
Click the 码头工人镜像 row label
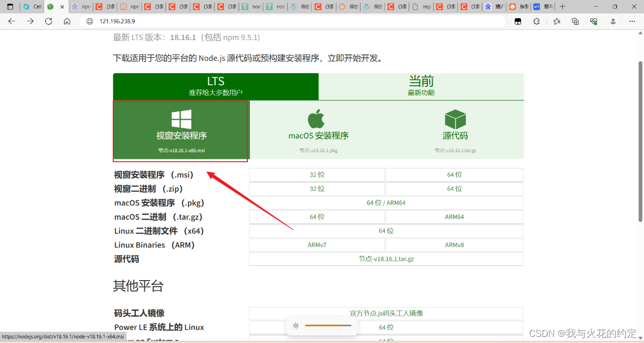click(139, 313)
